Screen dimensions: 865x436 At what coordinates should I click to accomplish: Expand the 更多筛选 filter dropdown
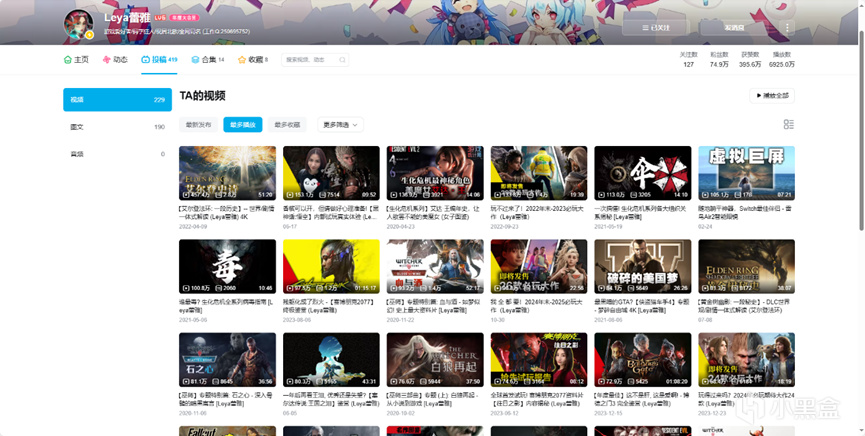[x=340, y=125]
